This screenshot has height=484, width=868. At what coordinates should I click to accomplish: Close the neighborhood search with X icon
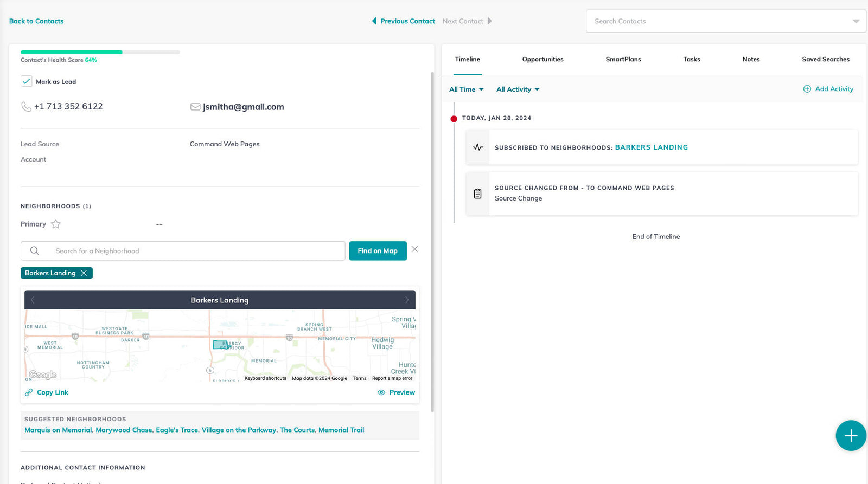[414, 249]
